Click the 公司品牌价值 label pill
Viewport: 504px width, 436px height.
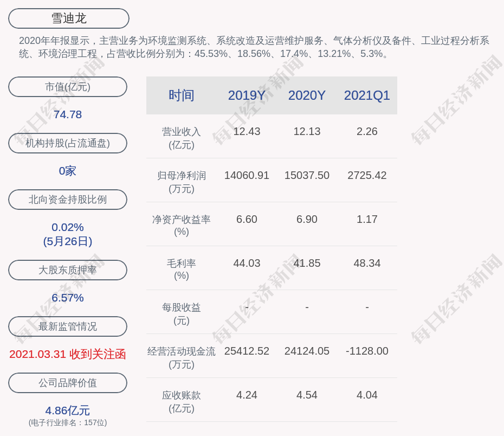[68, 383]
